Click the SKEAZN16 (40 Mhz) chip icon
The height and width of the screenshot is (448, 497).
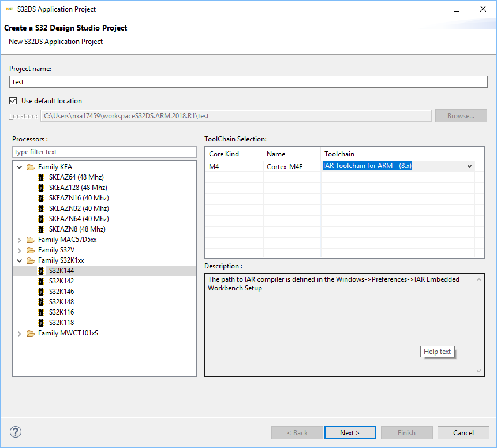[41, 198]
